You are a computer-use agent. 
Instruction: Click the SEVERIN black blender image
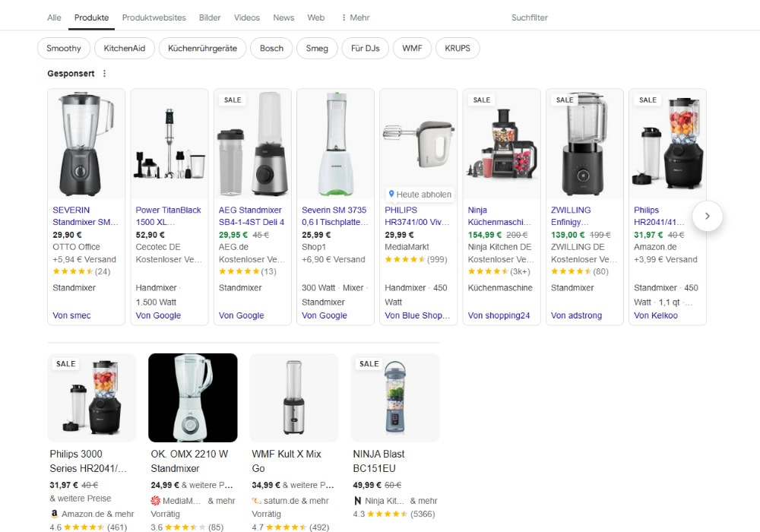pos(87,144)
